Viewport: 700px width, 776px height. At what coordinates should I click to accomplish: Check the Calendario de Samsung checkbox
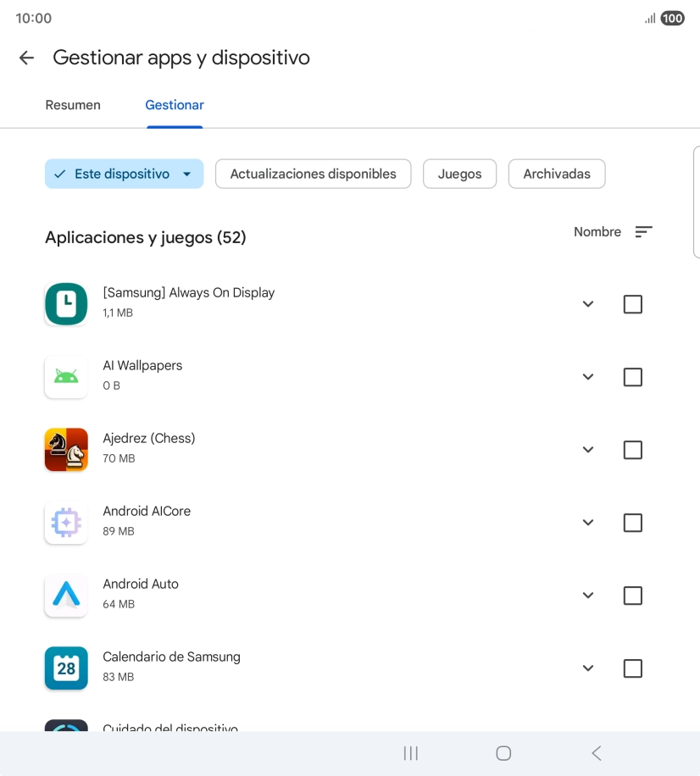(x=632, y=668)
